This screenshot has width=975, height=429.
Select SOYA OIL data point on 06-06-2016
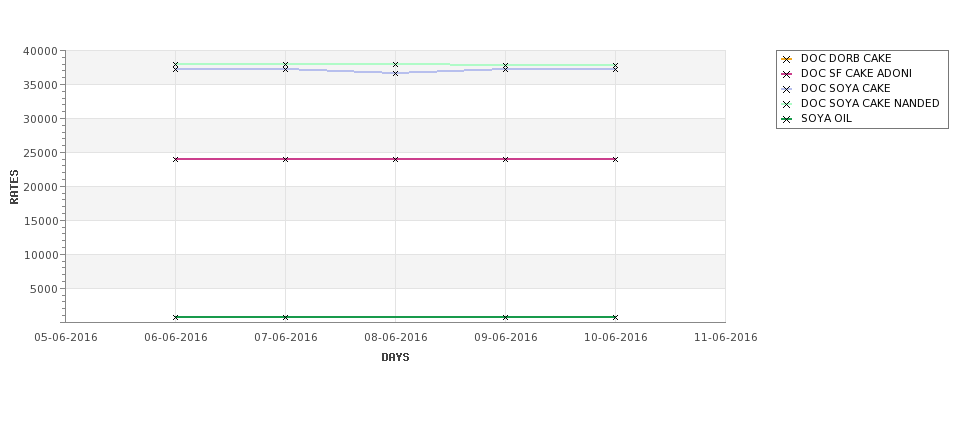pyautogui.click(x=175, y=317)
